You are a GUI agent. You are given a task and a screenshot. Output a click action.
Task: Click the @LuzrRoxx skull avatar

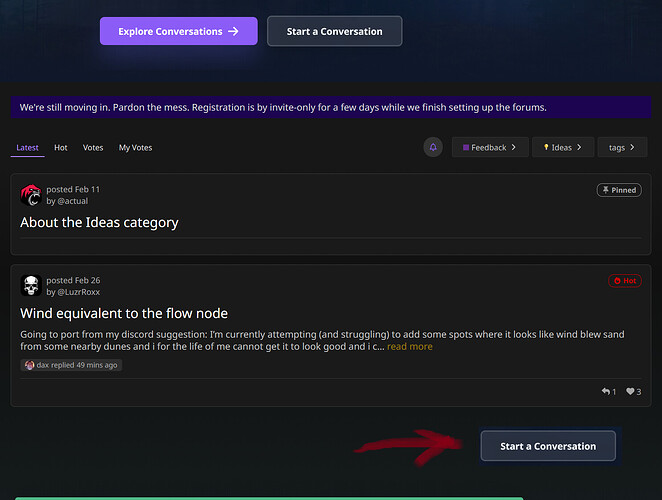[x=30, y=286]
